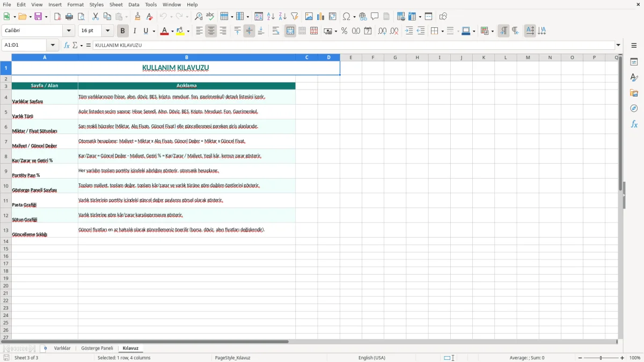The image size is (644, 362).
Task: Toggle Align Right
Action: pos(223,31)
